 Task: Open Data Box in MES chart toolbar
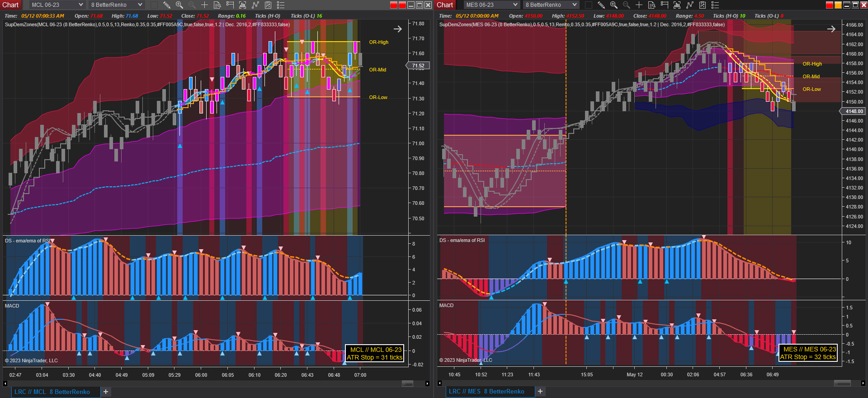coord(651,5)
